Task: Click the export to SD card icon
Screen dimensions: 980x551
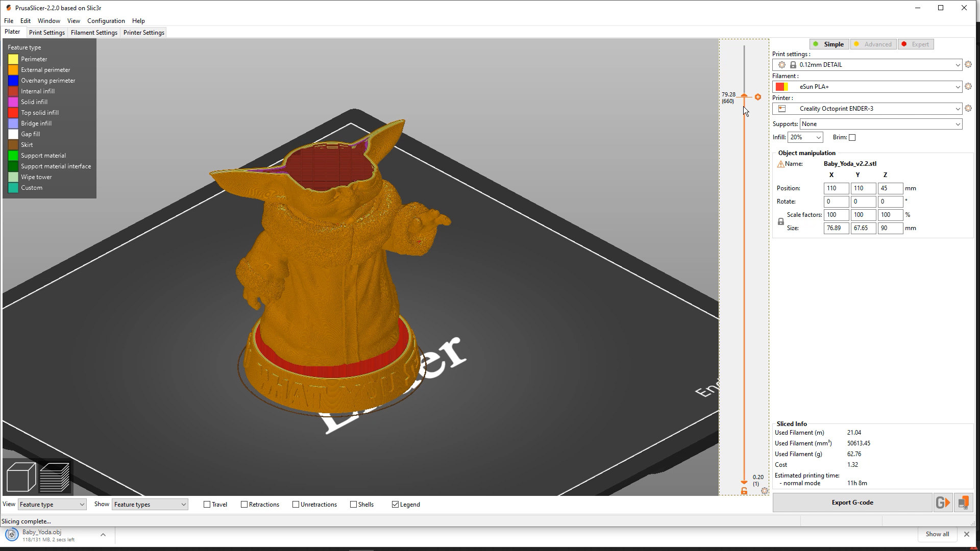Action: pyautogui.click(x=964, y=502)
